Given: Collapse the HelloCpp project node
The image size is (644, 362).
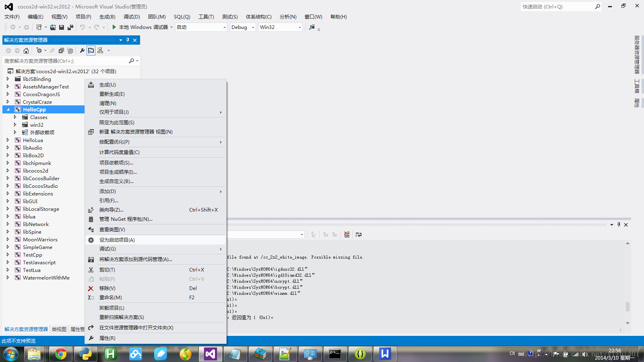Looking at the screenshot, I should tap(8, 109).
